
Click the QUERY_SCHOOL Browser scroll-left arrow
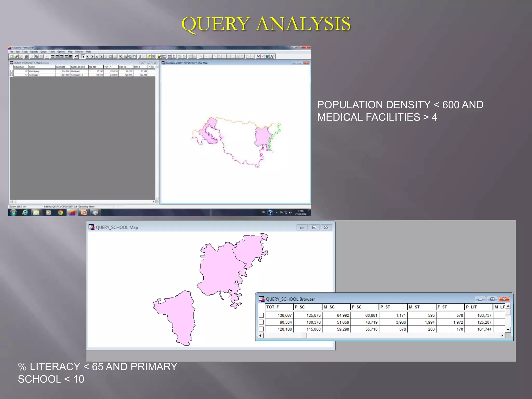pyautogui.click(x=261, y=336)
